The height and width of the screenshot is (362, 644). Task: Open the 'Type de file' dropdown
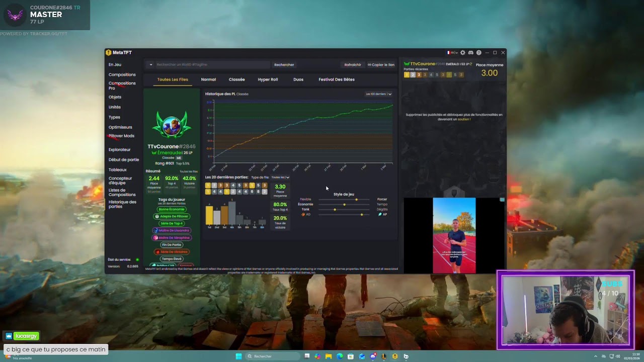coord(280,177)
